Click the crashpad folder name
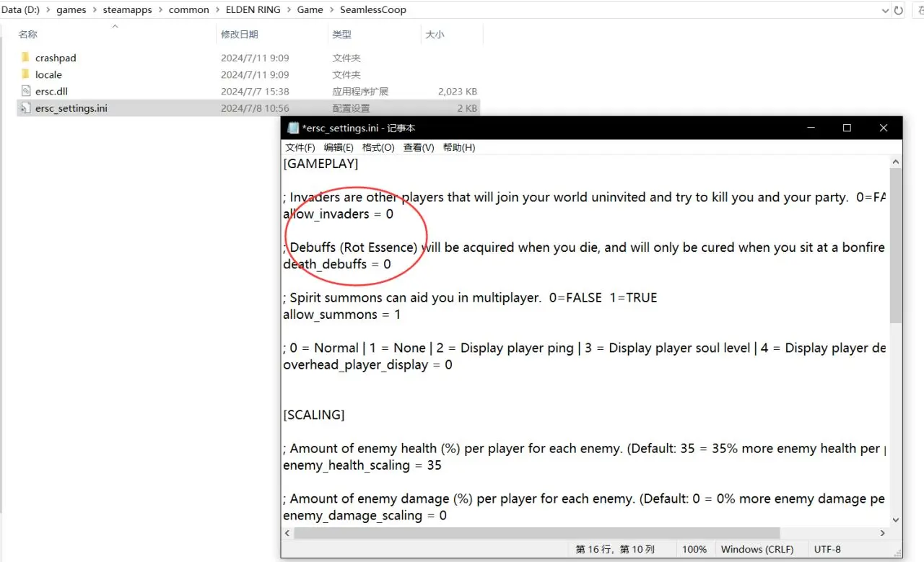The image size is (924, 562). coord(56,58)
